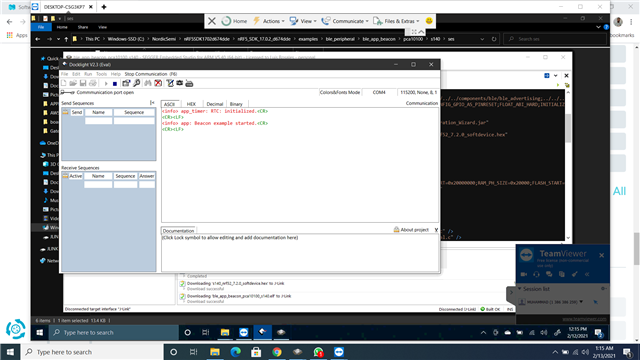Image resolution: width=640 pixels, height=360 pixels.
Task: Click the magnifier options icon in Docklight
Action: (137, 83)
